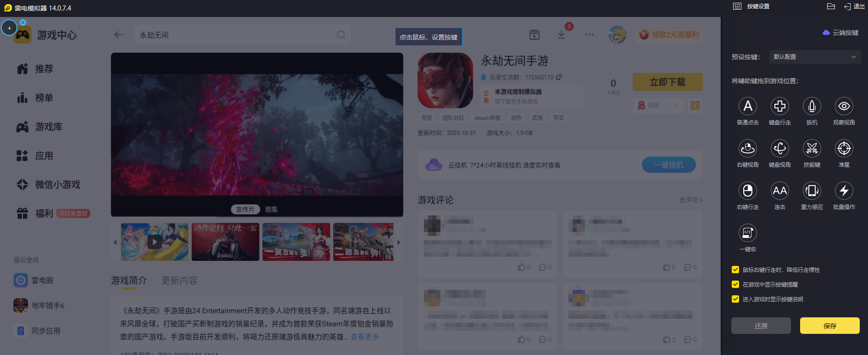Open the 应用 sidebar section
The image size is (868, 355).
(35, 156)
